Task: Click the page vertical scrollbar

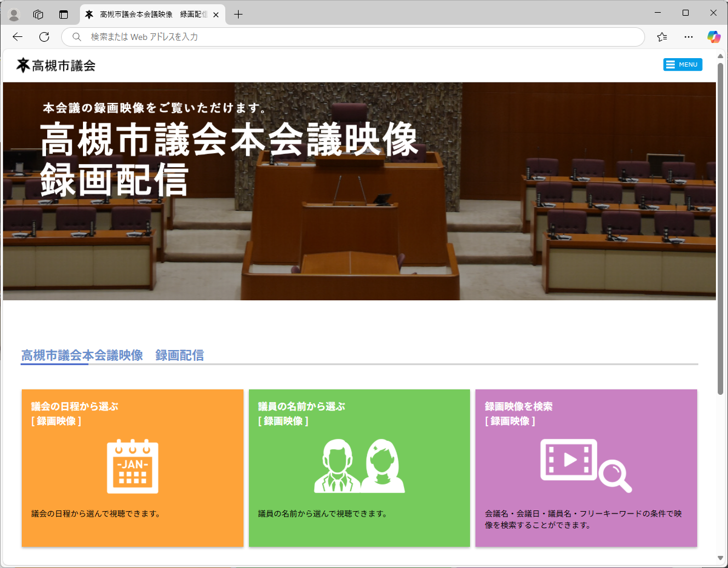Action: pos(720,228)
